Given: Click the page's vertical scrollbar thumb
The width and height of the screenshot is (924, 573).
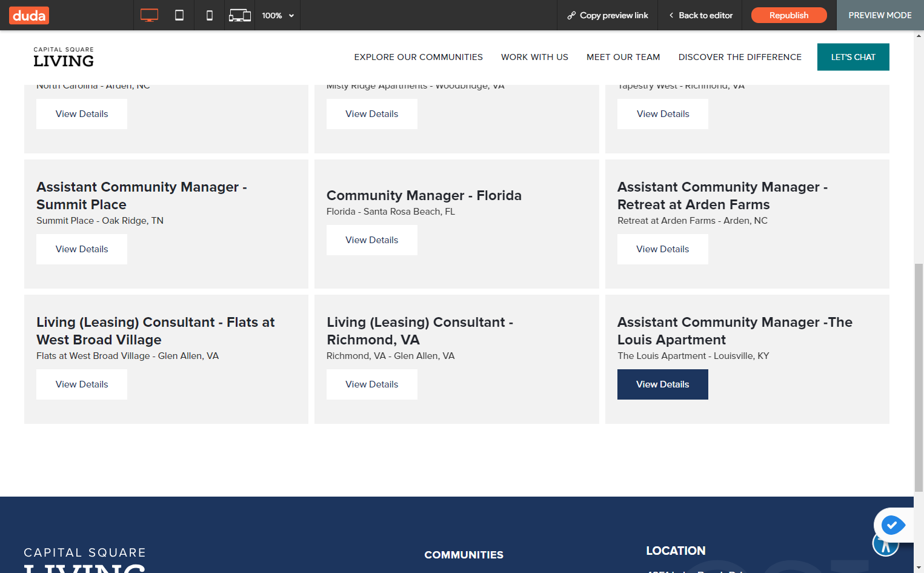Looking at the screenshot, I should click(x=919, y=377).
